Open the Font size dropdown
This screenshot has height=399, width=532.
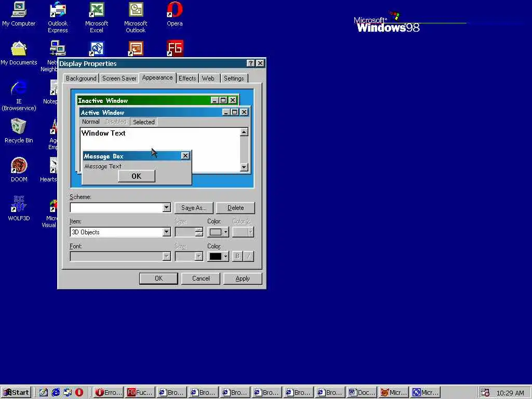pos(199,256)
